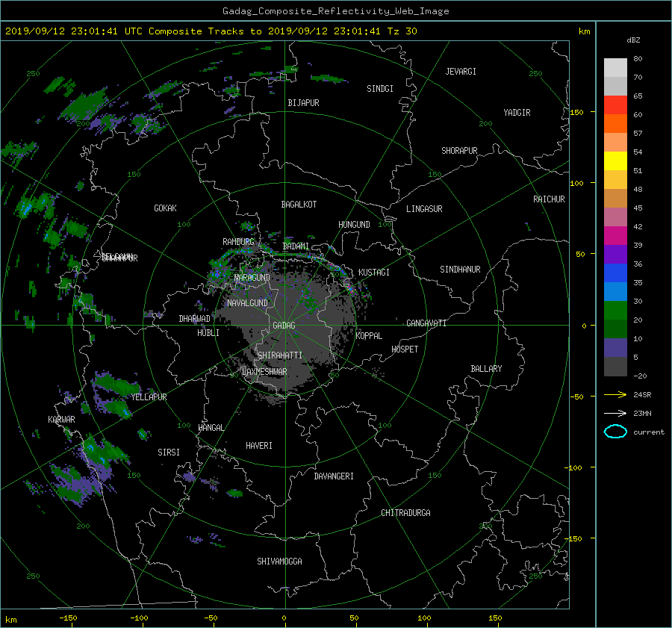Click the 'SINDHANUR' city label
This screenshot has height=628, width=672.
point(460,270)
